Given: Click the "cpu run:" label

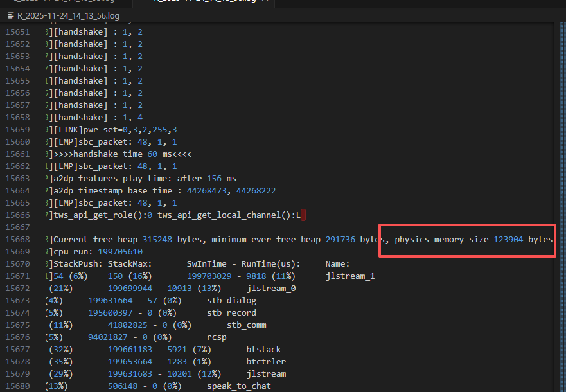Looking at the screenshot, I should (x=73, y=252).
